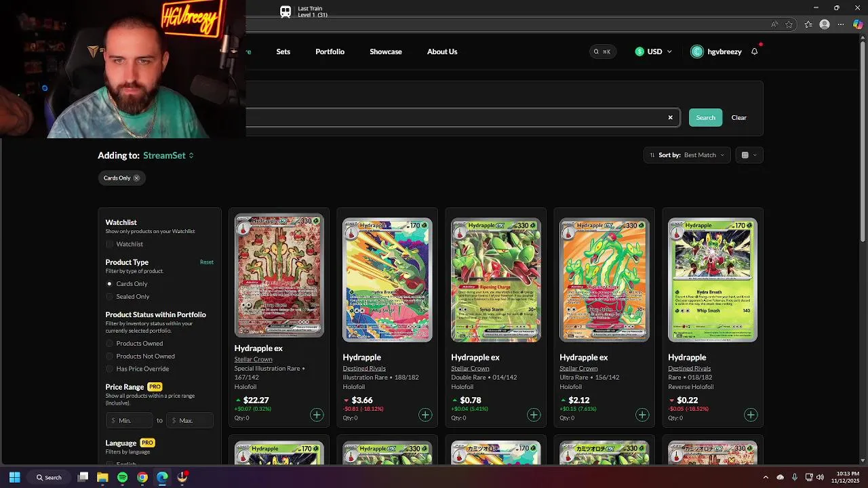The width and height of the screenshot is (868, 488).
Task: Open Hydrapple Rare 018/182 card image
Action: (x=713, y=280)
